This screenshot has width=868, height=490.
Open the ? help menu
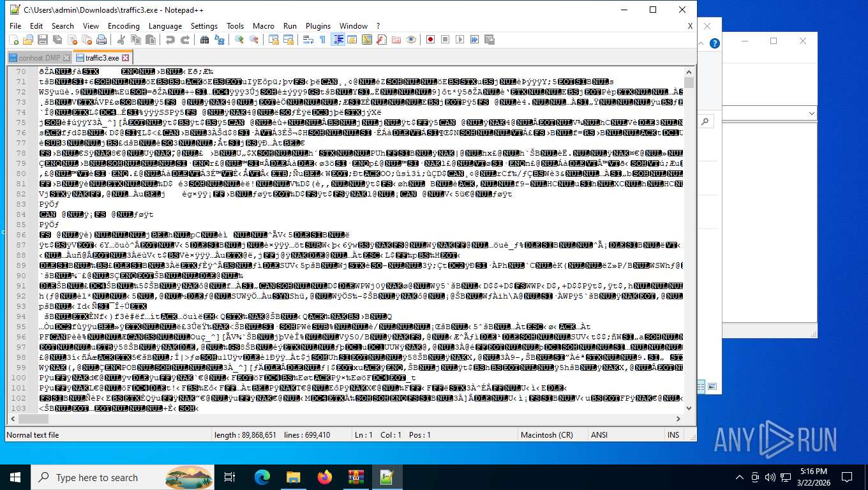pyautogui.click(x=378, y=26)
